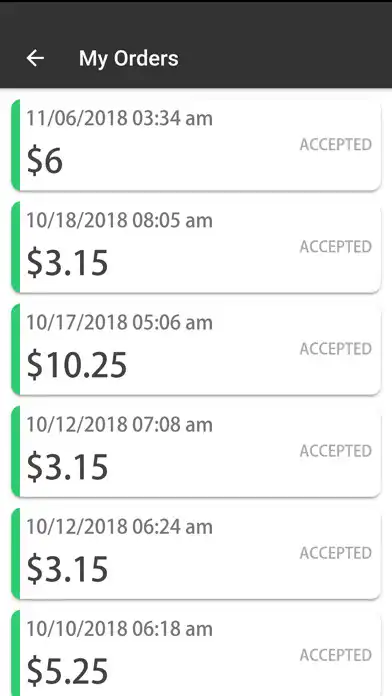This screenshot has height=696, width=392.
Task: Tap the back arrow icon
Action: (35, 58)
